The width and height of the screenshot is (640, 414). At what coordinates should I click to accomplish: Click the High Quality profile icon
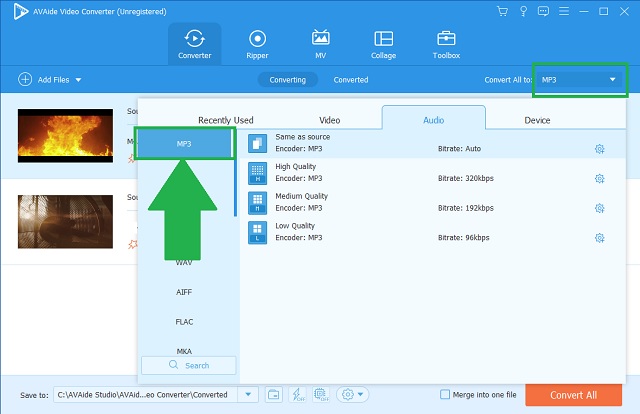coord(258,173)
